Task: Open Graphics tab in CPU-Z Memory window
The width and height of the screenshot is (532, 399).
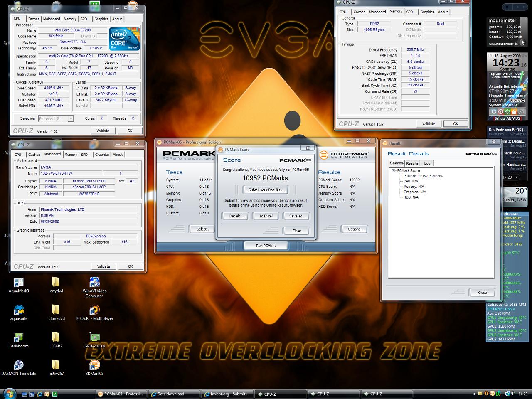Action: click(427, 12)
